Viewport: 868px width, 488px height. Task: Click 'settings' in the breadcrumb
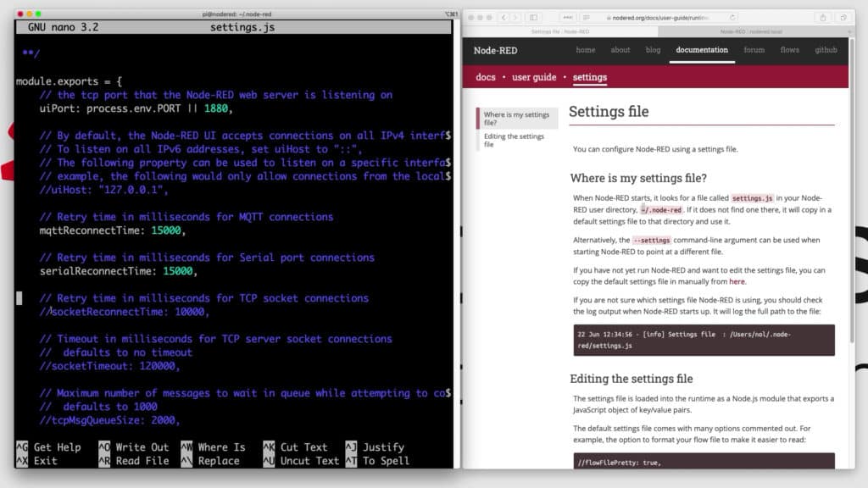(590, 77)
